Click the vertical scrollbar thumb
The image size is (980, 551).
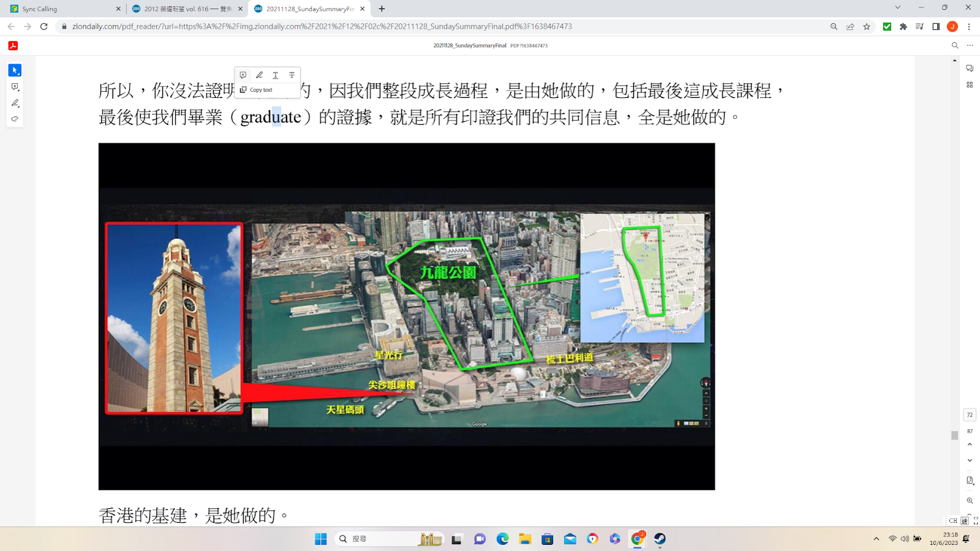[x=954, y=435]
